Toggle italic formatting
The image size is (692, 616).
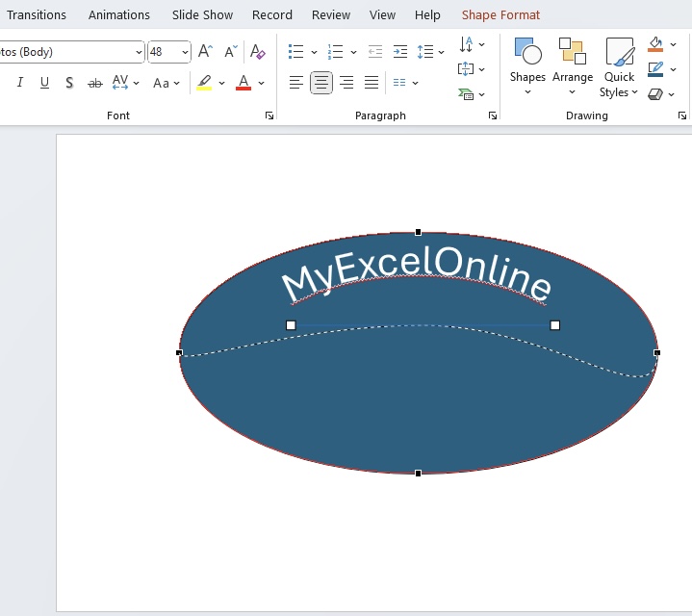pyautogui.click(x=20, y=83)
